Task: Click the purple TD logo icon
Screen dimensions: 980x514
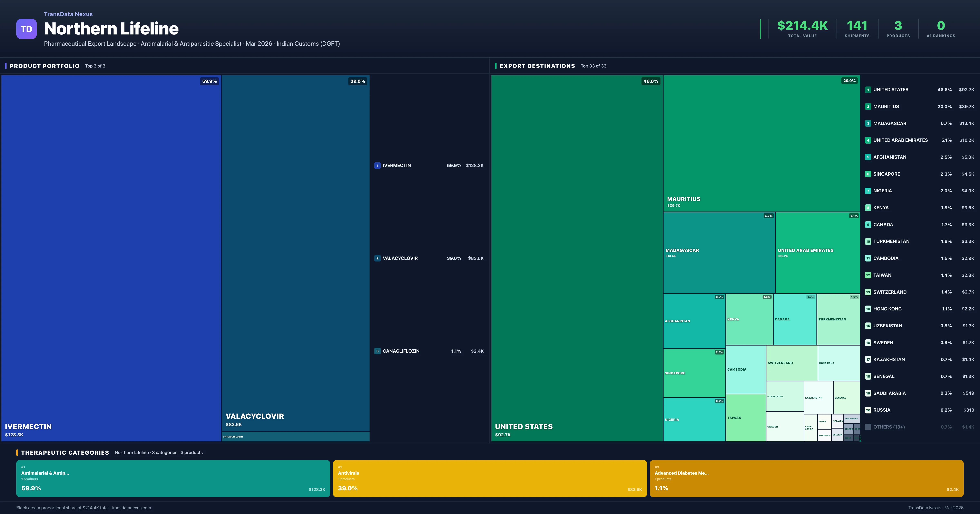Action: pyautogui.click(x=26, y=29)
